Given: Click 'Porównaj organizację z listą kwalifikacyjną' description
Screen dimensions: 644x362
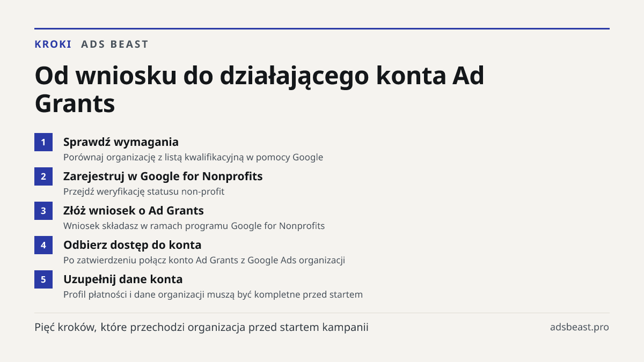Looking at the screenshot, I should [193, 158].
